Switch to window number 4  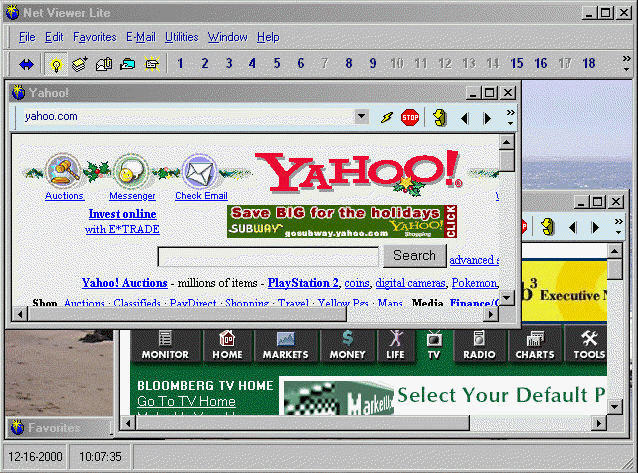(x=253, y=64)
